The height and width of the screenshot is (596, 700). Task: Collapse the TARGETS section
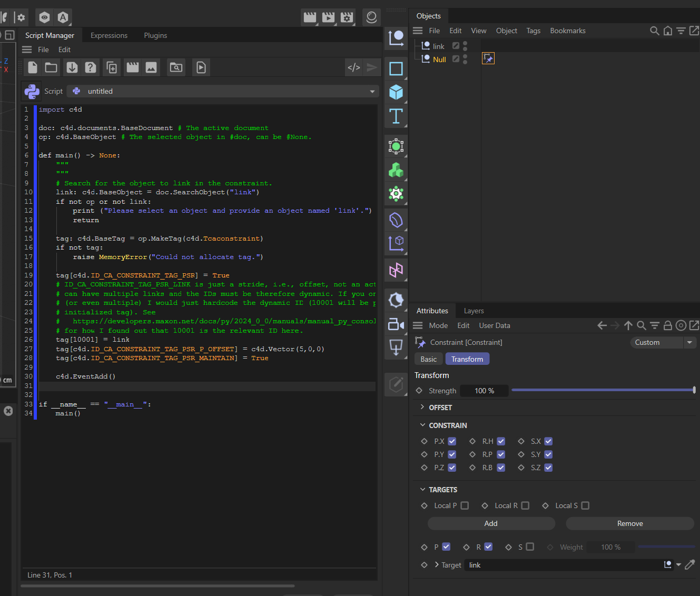coord(422,489)
